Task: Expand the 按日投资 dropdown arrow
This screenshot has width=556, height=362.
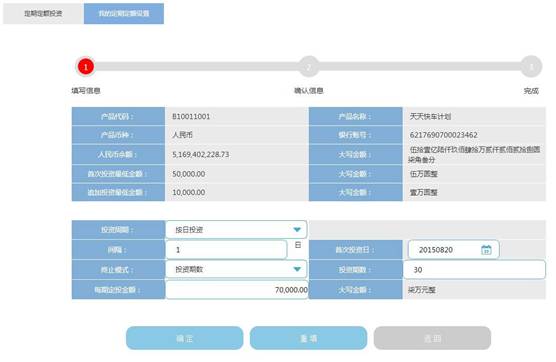Action: pyautogui.click(x=297, y=230)
